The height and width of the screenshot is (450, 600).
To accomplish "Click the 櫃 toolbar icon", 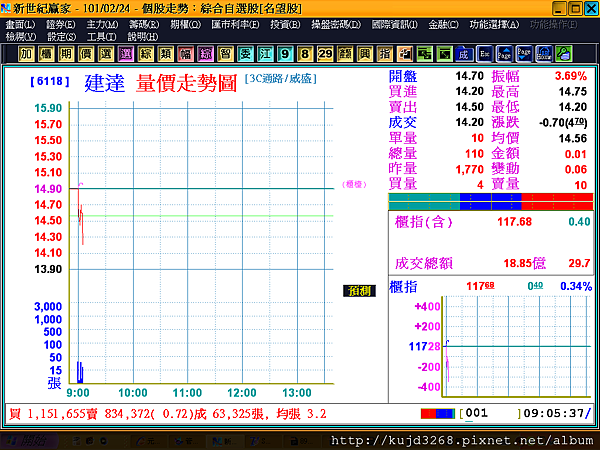I will (x=46, y=54).
